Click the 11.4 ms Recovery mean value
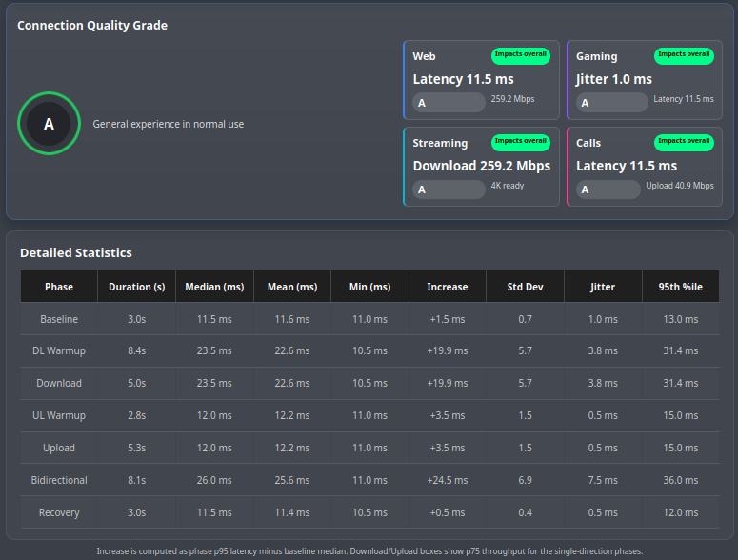The width and height of the screenshot is (738, 560). (292, 512)
